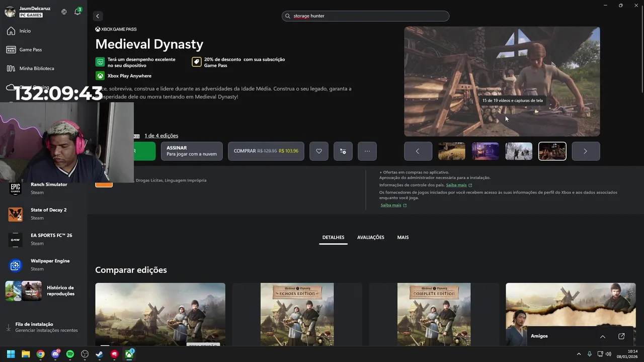Click the storage hunter search field

tap(365, 16)
